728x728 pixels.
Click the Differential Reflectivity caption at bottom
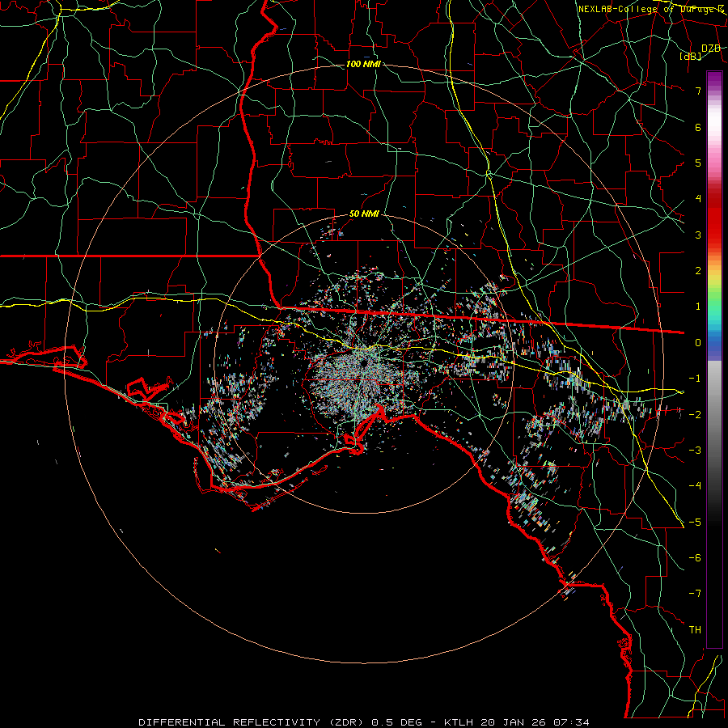pyautogui.click(x=364, y=722)
